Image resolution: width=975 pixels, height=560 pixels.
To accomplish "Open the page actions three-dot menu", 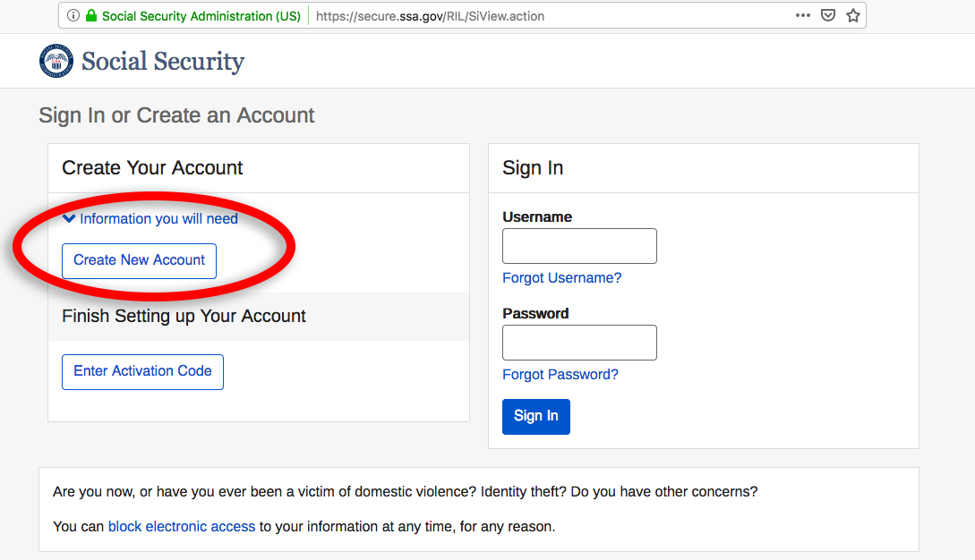I will pyautogui.click(x=803, y=15).
